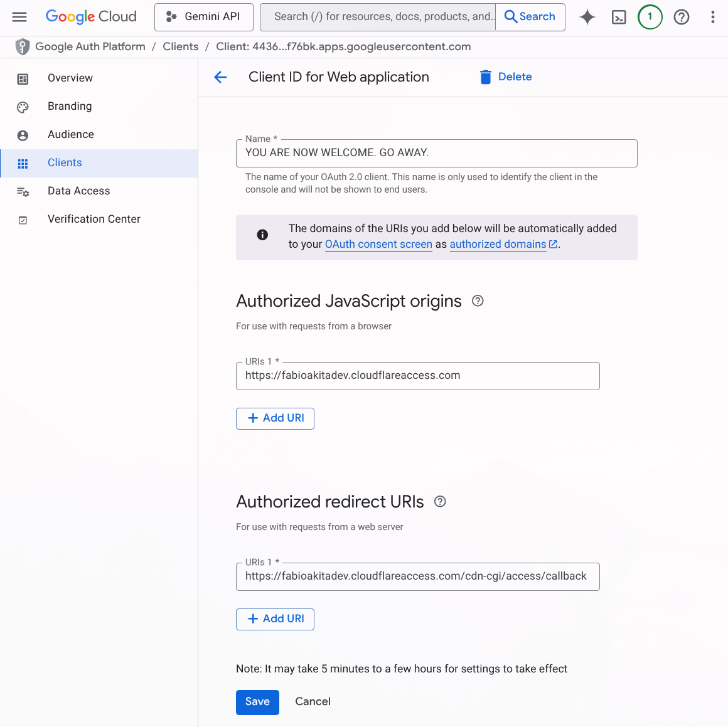Go back with the left arrow

pos(220,77)
